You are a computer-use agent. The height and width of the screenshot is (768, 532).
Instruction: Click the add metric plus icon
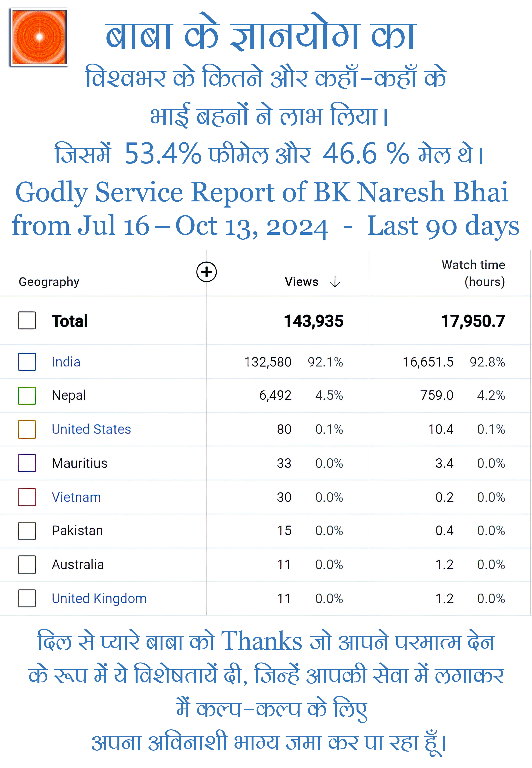[206, 272]
